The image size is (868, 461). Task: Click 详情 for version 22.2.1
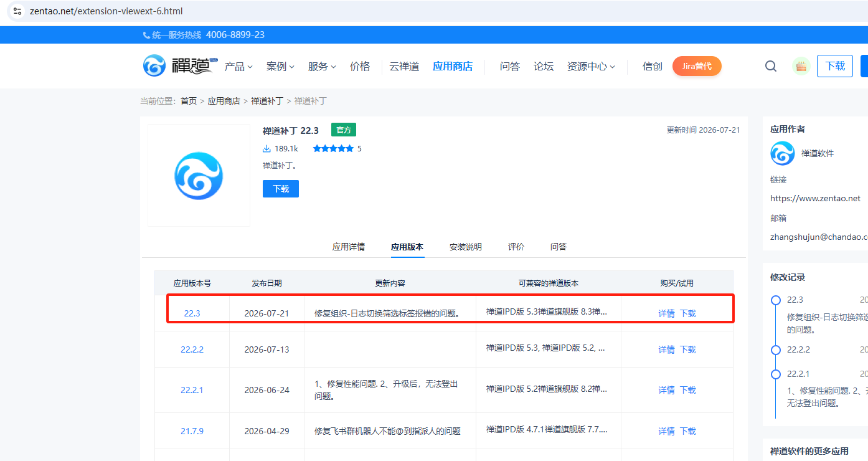coord(667,390)
